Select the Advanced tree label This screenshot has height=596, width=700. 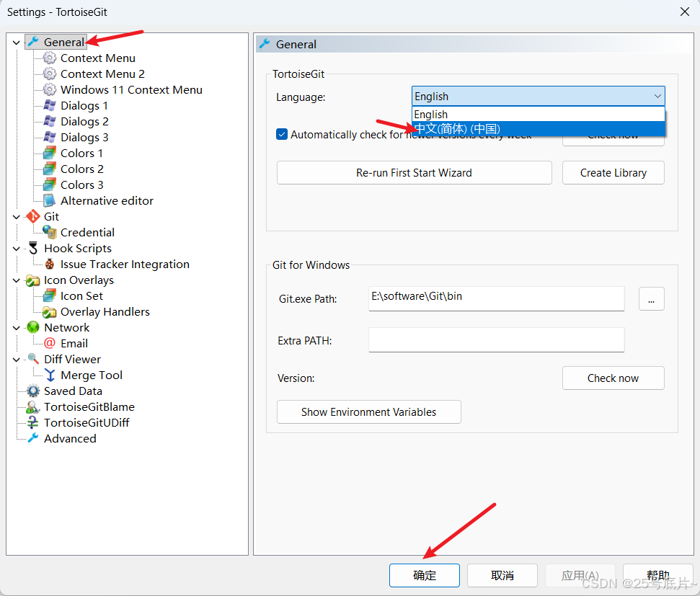click(x=70, y=438)
